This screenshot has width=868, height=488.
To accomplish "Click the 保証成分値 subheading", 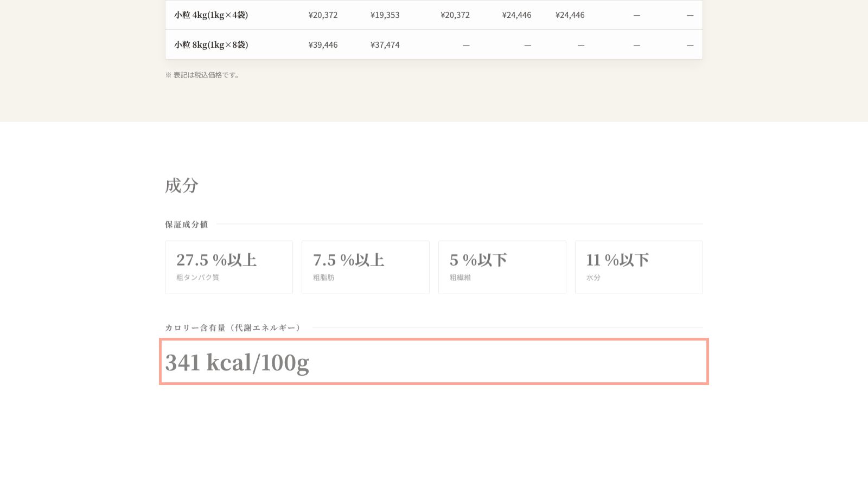I will (x=187, y=224).
